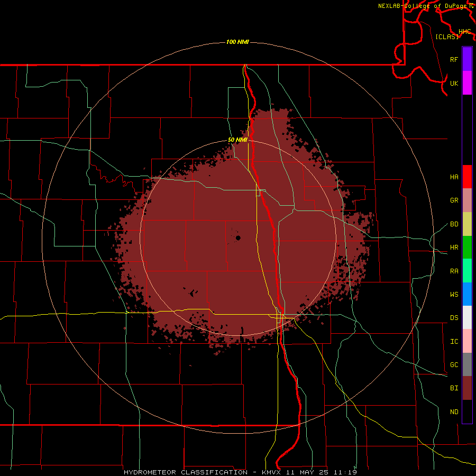Click the ND legend label
Viewport: 476px width, 476px height.
tap(454, 412)
